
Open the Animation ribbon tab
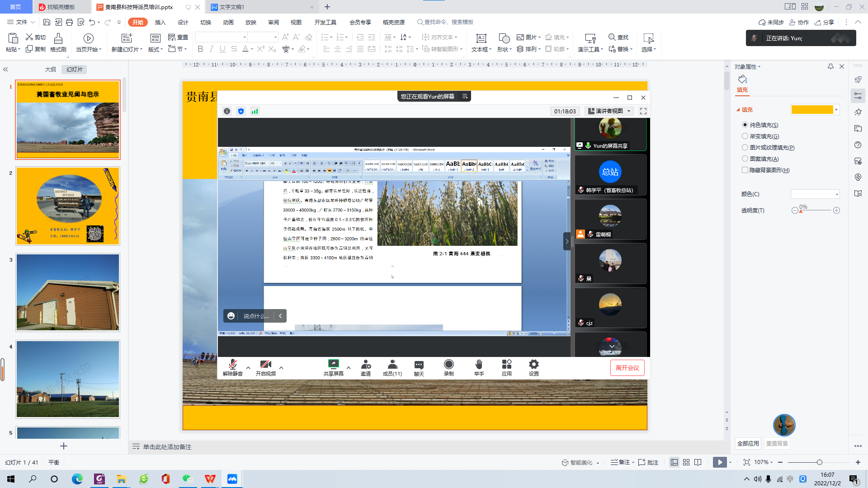(x=228, y=22)
